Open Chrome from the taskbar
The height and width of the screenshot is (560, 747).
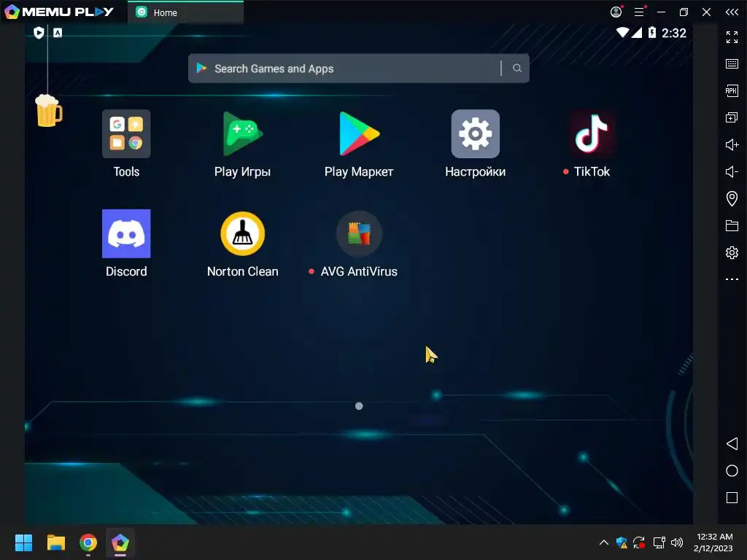click(88, 542)
